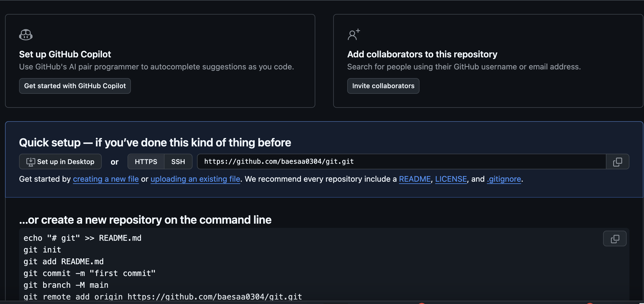Viewport: 644px width, 304px height.
Task: Open the .gitignore link
Action: tap(504, 179)
